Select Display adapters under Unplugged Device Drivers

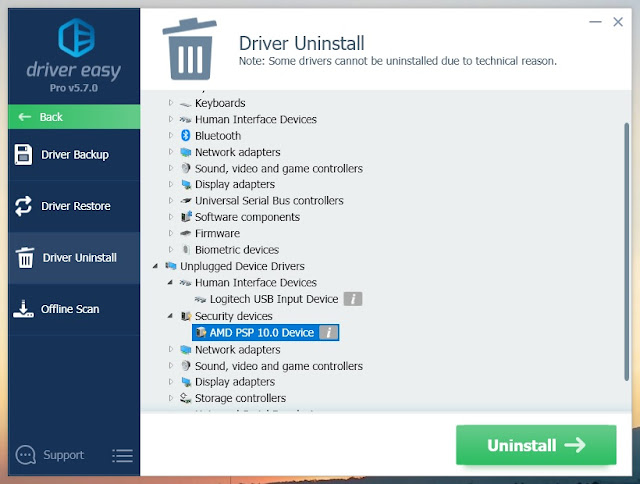click(x=235, y=382)
